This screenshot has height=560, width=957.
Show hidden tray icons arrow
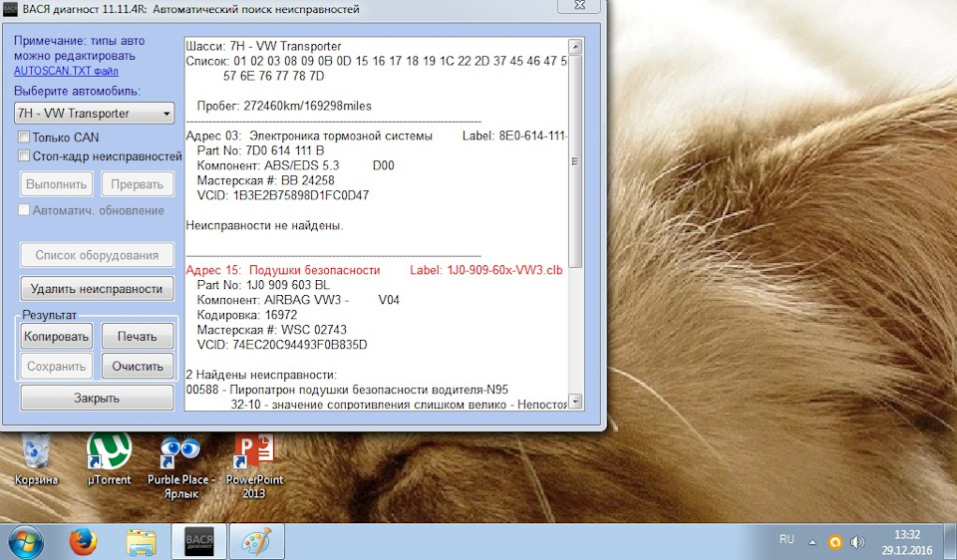coord(812,542)
